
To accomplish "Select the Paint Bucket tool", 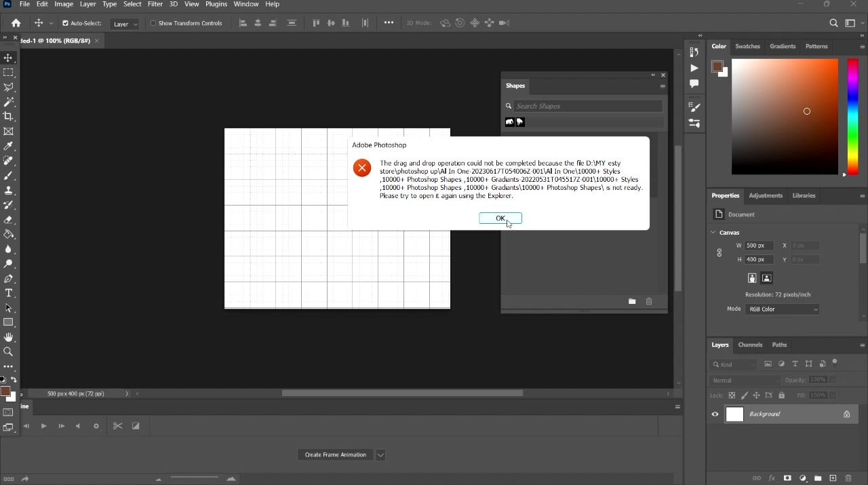I will coord(8,234).
